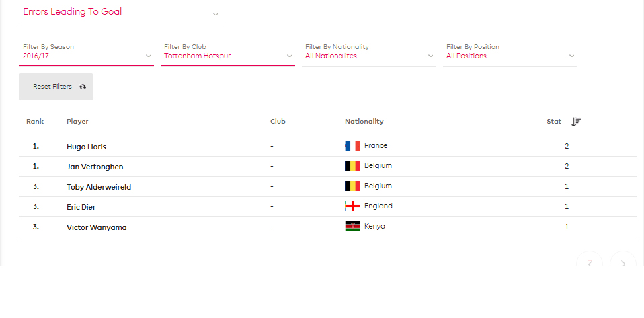Click the refresh icon in Reset Filters

coord(83,87)
